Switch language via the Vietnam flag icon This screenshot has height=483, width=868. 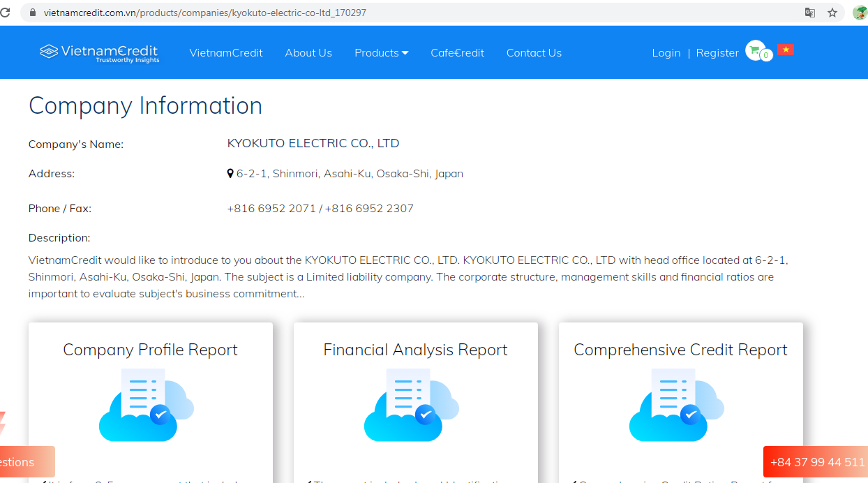point(785,50)
